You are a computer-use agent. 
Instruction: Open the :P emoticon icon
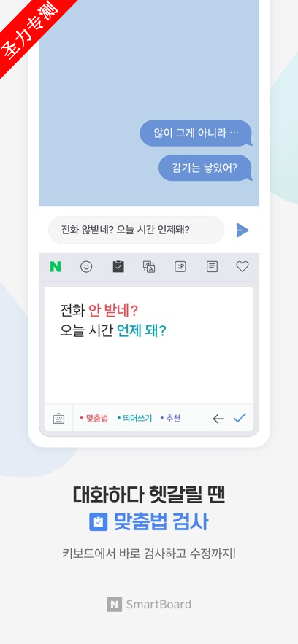[x=180, y=267]
